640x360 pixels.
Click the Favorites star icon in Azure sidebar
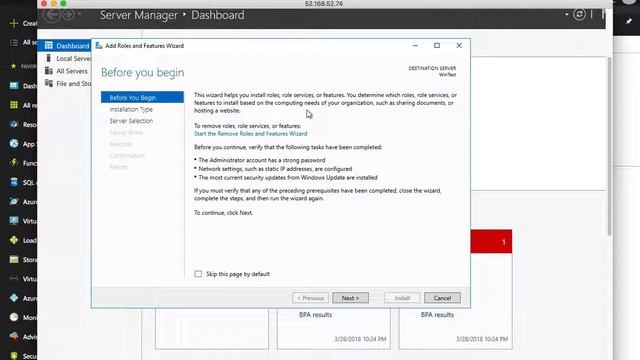[13, 66]
